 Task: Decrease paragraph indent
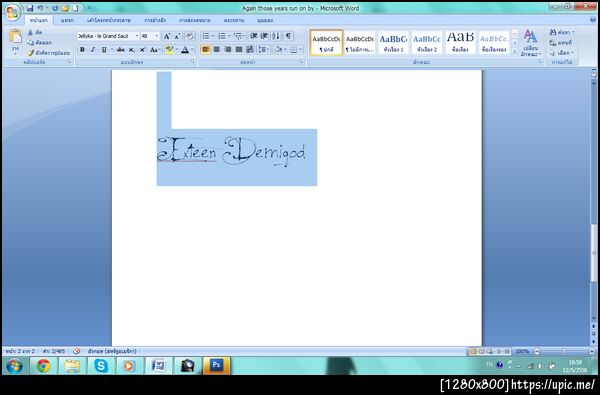point(253,36)
